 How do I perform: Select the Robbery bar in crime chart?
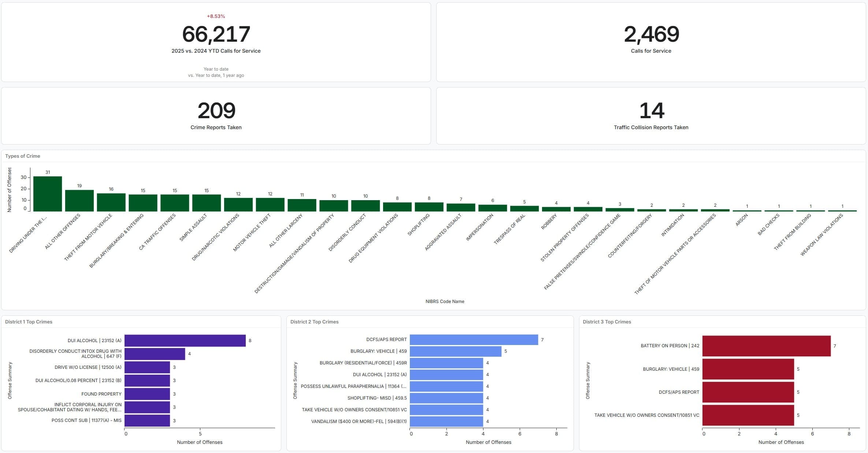click(x=556, y=209)
